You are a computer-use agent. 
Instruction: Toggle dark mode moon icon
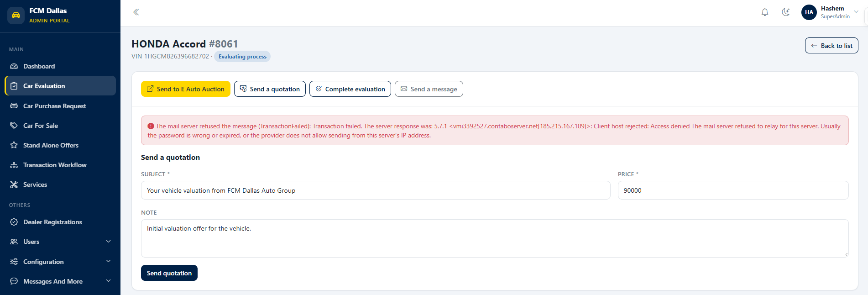coord(785,12)
